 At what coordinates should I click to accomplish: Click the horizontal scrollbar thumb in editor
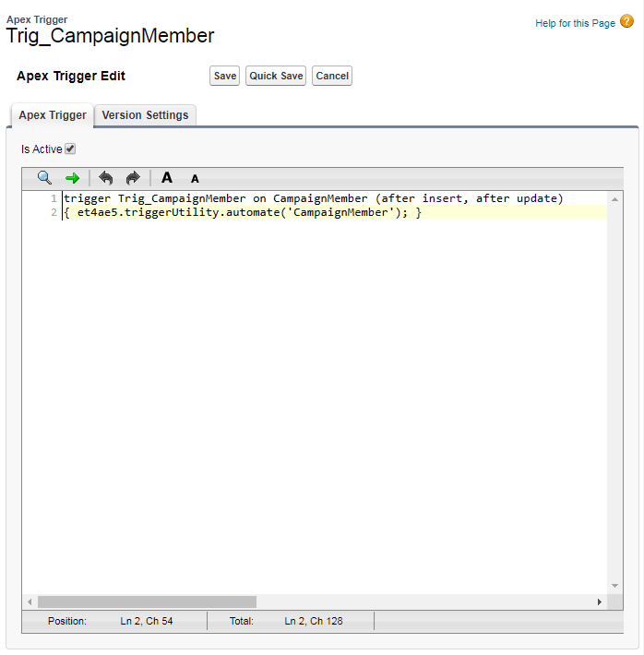point(147,601)
